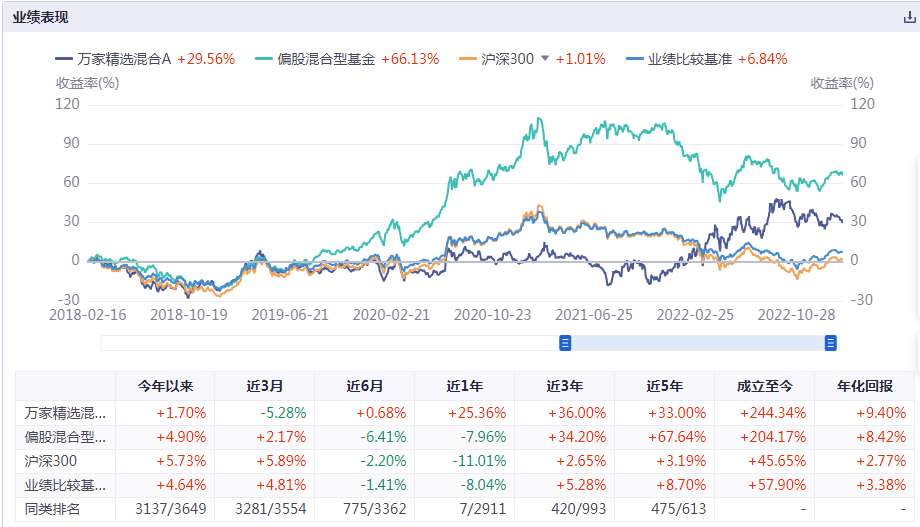Screen dimensions: 920x527
Task: Click the 同类排名 row label
Action: 50,510
